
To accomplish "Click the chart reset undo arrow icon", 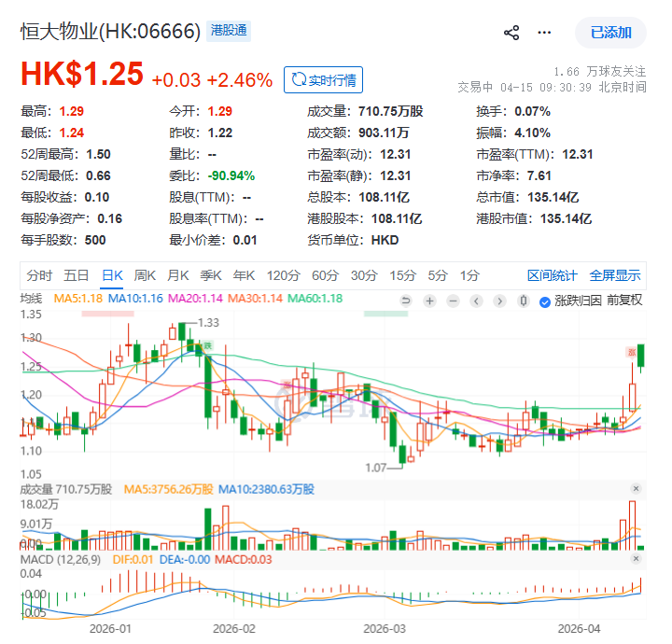I will point(406,301).
